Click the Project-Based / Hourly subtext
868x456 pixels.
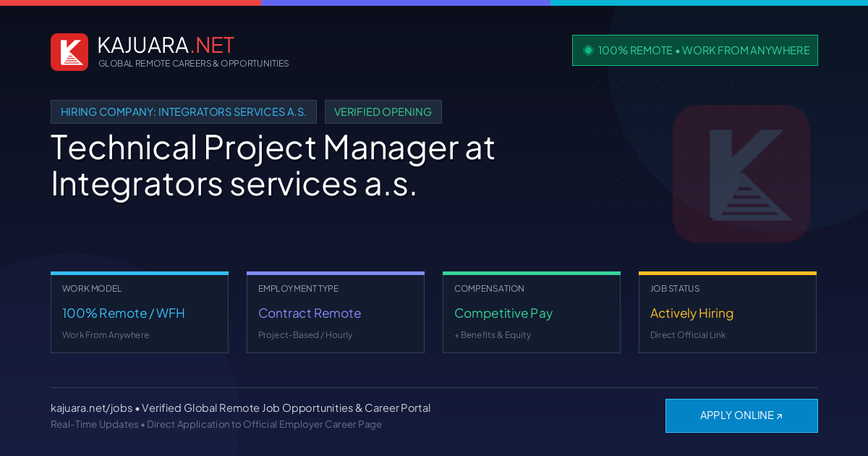[x=305, y=335]
